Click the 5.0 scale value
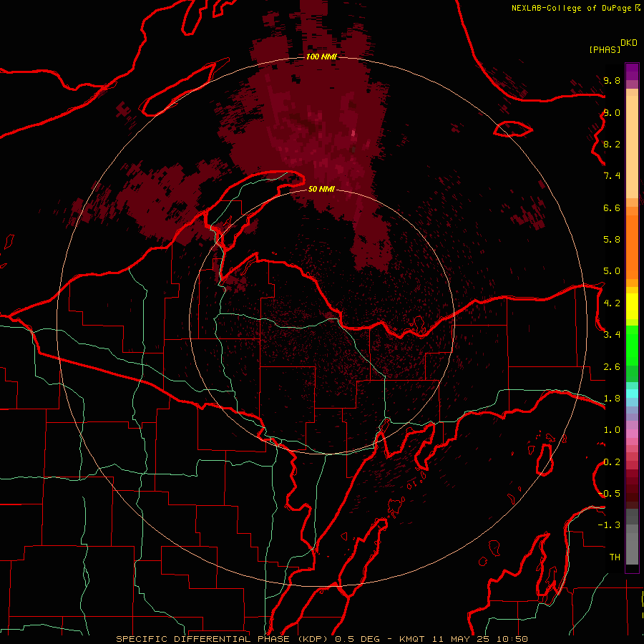 point(612,271)
